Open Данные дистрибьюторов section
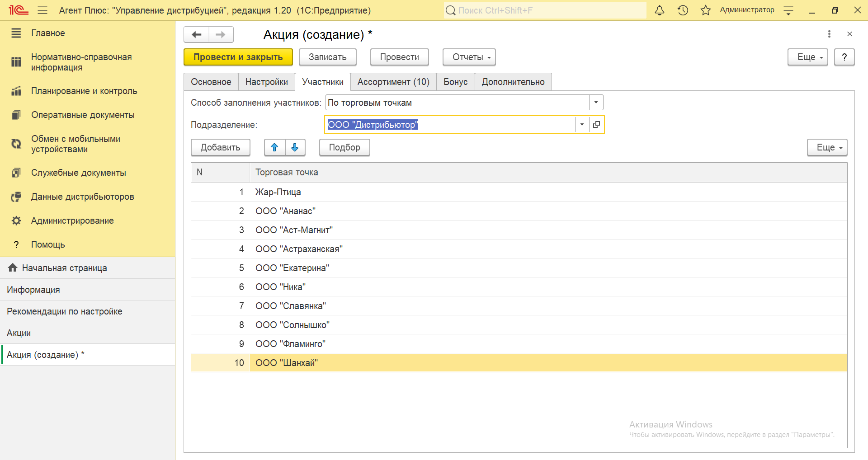This screenshot has width=868, height=460. coord(87,197)
